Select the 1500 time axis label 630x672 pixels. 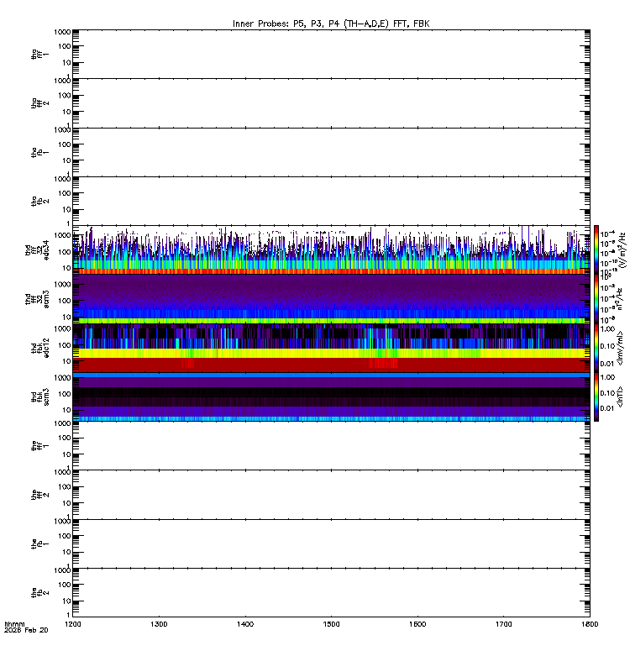(331, 624)
